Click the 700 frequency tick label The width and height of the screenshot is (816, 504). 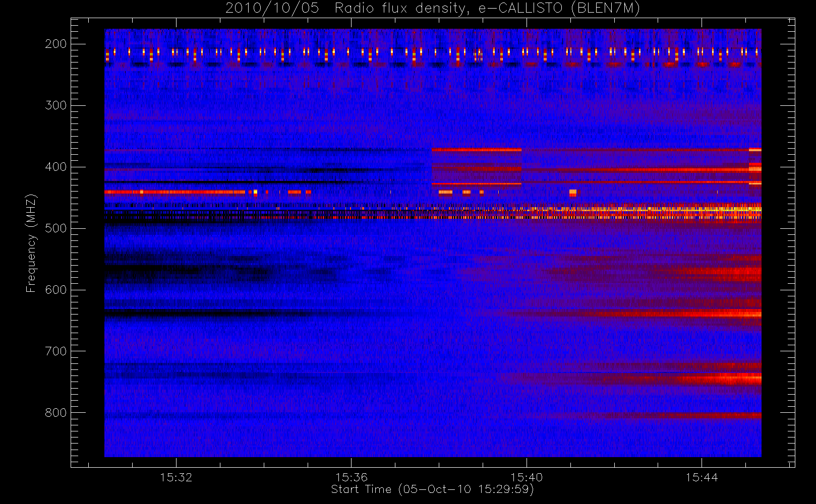tap(55, 351)
